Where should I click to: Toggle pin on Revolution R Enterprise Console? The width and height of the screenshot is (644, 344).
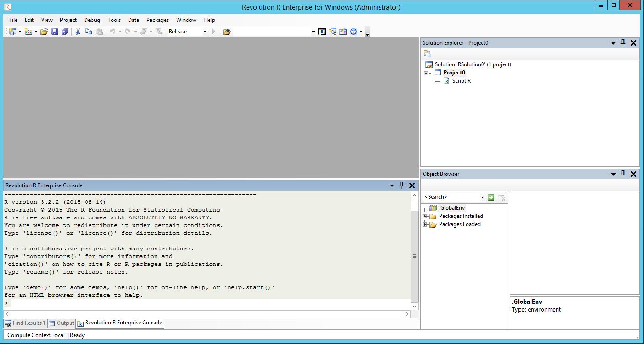pos(402,185)
